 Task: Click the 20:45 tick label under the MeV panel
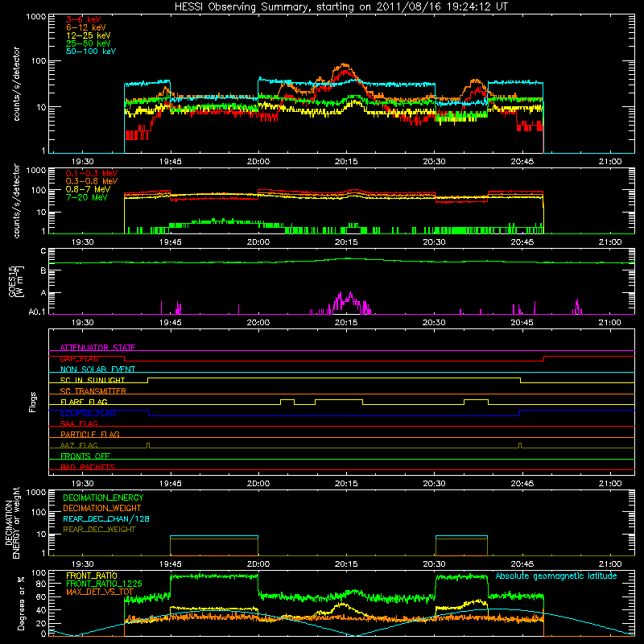pyautogui.click(x=522, y=242)
